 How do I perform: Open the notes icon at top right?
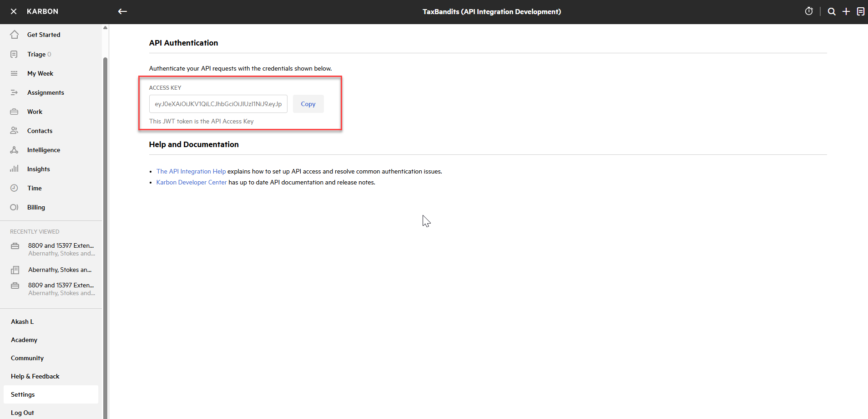(x=861, y=11)
